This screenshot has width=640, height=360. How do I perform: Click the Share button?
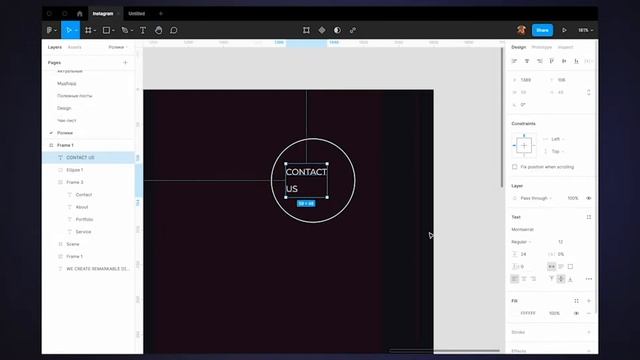pyautogui.click(x=542, y=30)
